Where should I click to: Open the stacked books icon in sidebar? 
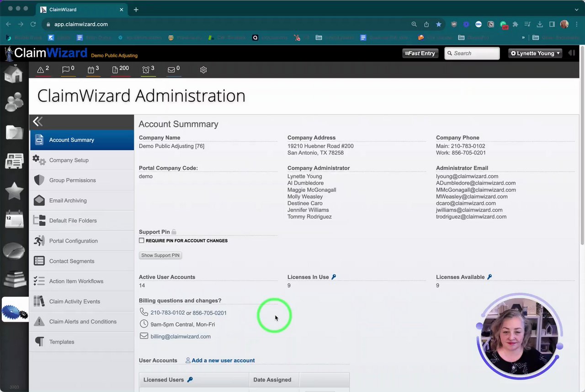coord(14,279)
